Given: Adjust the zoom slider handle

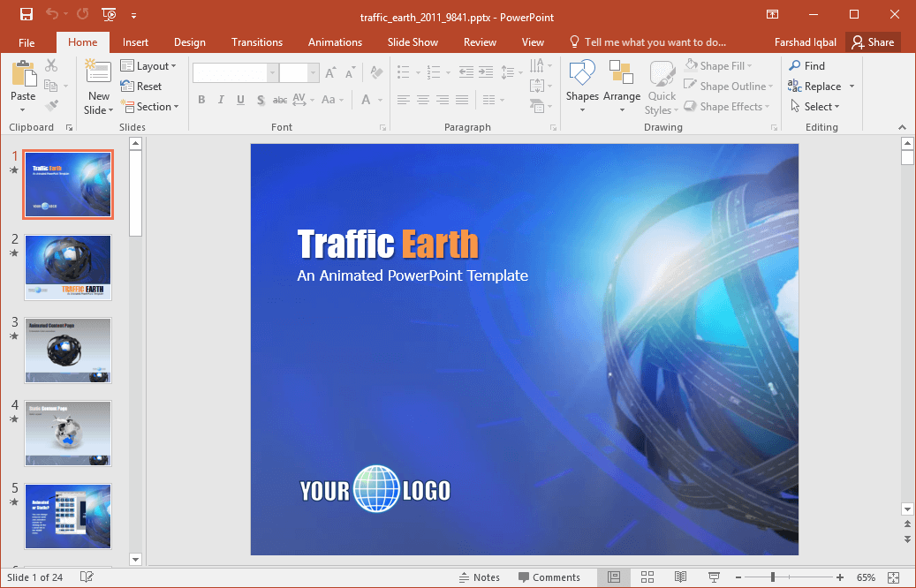Looking at the screenshot, I should click(773, 577).
